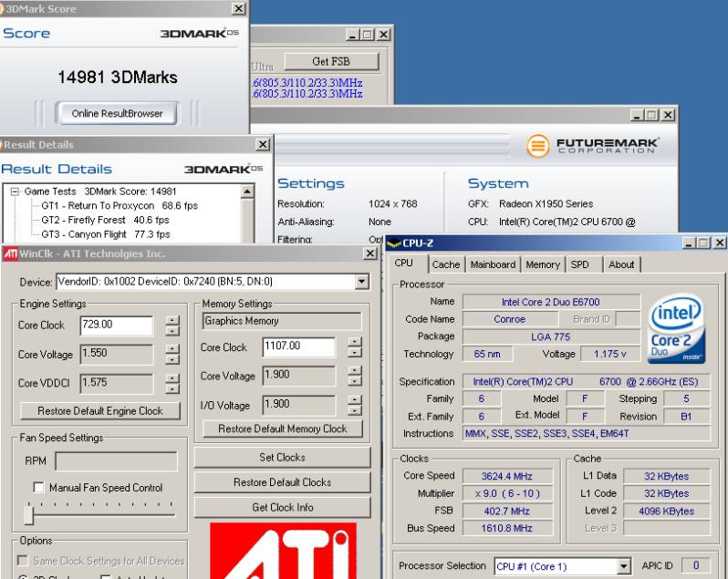Viewport: 728px width, 579px height.
Task: Click the Engine Core Voltage field showing 1.550
Action: click(117, 355)
